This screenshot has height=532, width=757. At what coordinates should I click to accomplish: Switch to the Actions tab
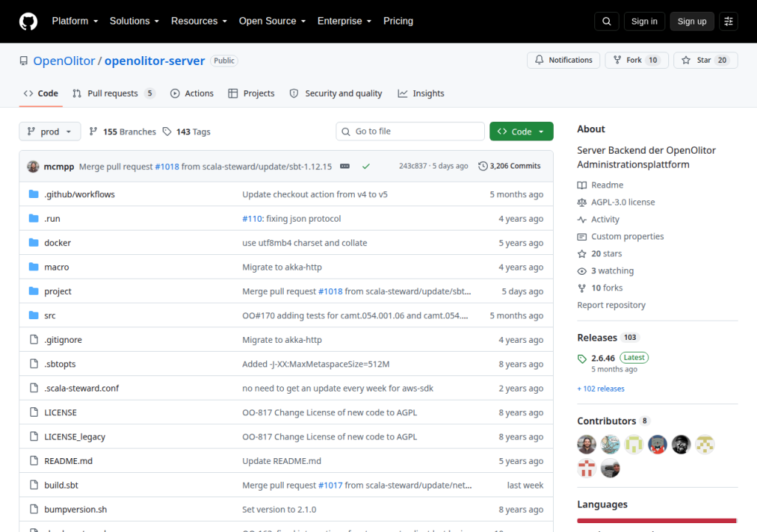click(x=191, y=94)
